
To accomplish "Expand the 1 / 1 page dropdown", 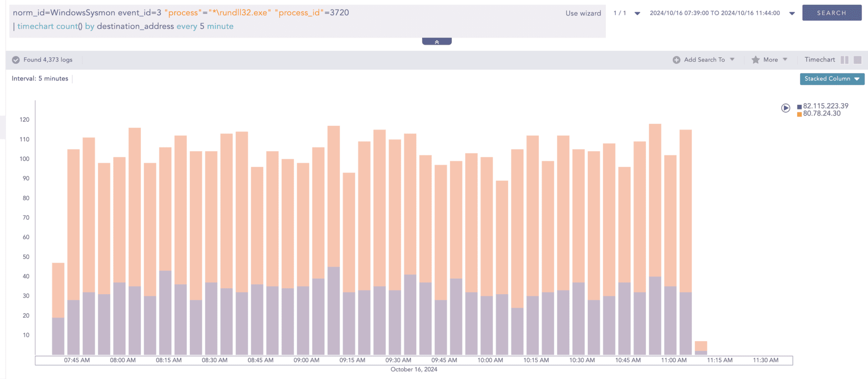I will point(637,13).
